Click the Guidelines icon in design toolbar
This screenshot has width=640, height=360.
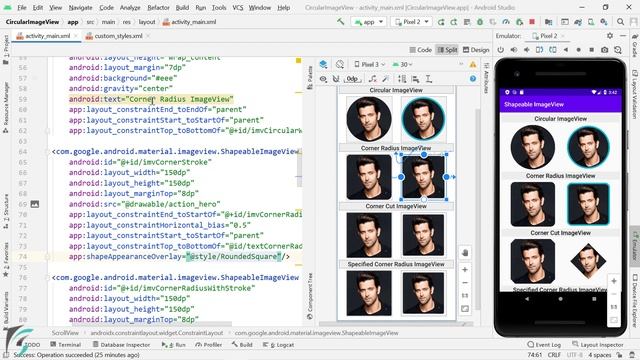pos(429,79)
